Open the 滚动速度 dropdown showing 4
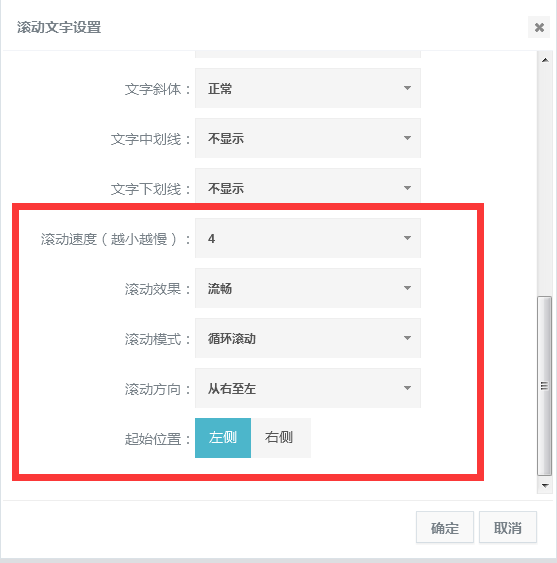557x563 pixels. pyautogui.click(x=308, y=238)
